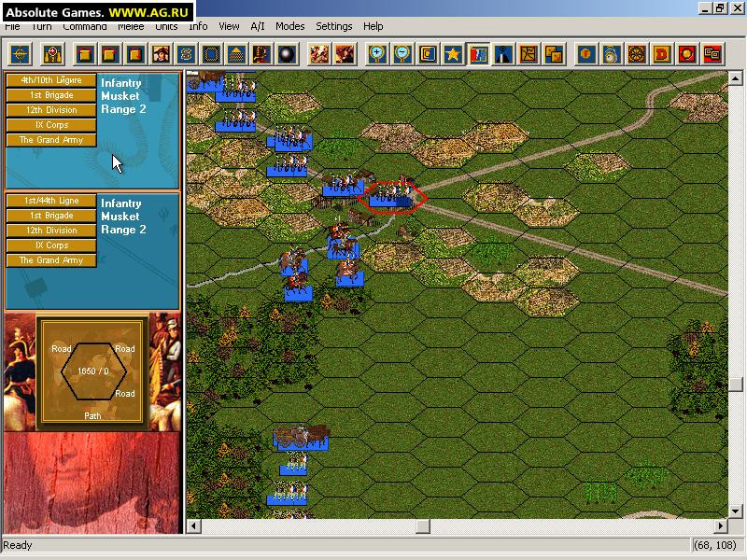The width and height of the screenshot is (747, 560).
Task: Zoom in with the plus magnifier icon
Action: 377,54
